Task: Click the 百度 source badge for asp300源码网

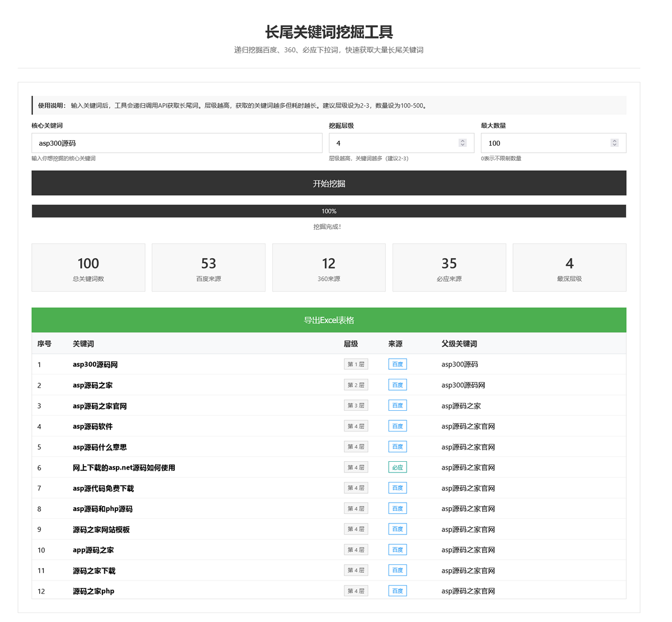Action: point(398,364)
